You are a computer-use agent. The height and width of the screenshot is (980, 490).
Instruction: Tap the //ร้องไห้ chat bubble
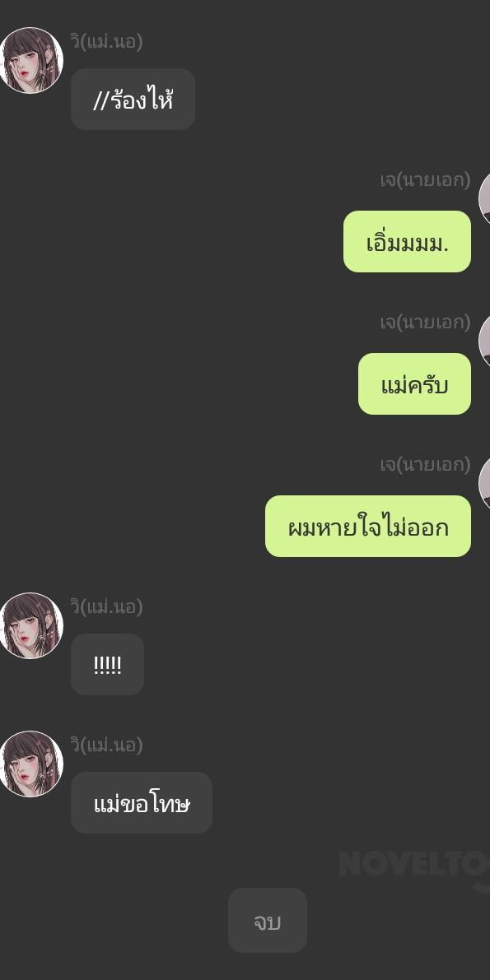tap(133, 100)
